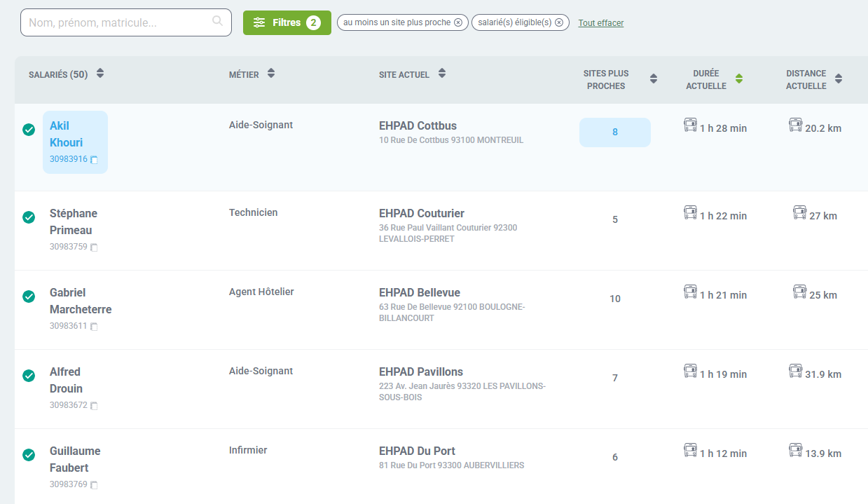Click the transit icon beside 1 h 22 min
Viewport: 868px width, 504px height.
click(690, 212)
